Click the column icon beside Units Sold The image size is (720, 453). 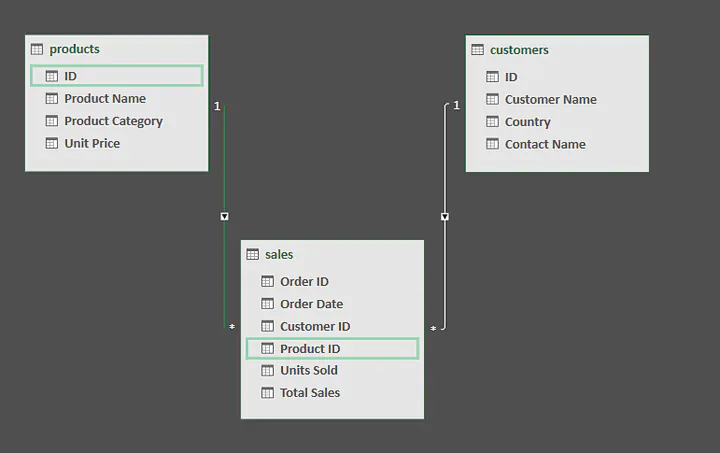pos(268,370)
